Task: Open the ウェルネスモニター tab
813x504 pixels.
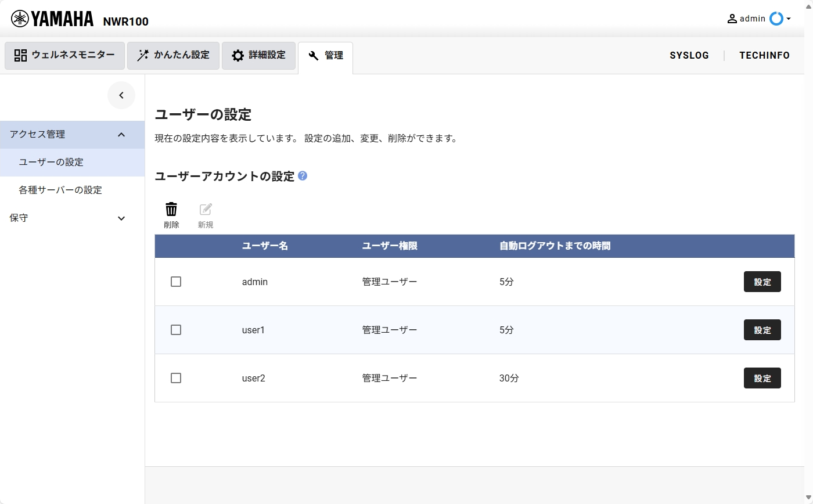Action: pos(64,55)
